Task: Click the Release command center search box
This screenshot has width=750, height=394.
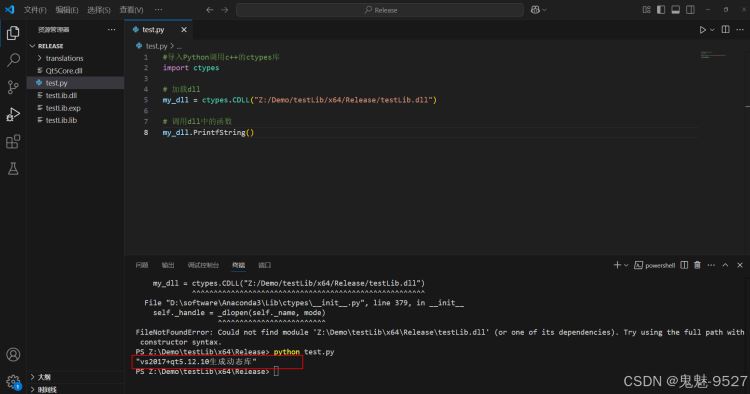Action: pyautogui.click(x=380, y=10)
